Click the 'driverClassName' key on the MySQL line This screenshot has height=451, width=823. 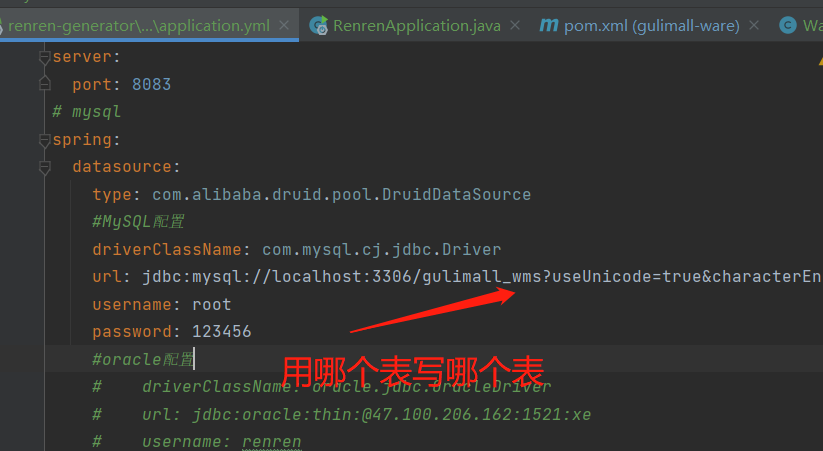click(166, 249)
